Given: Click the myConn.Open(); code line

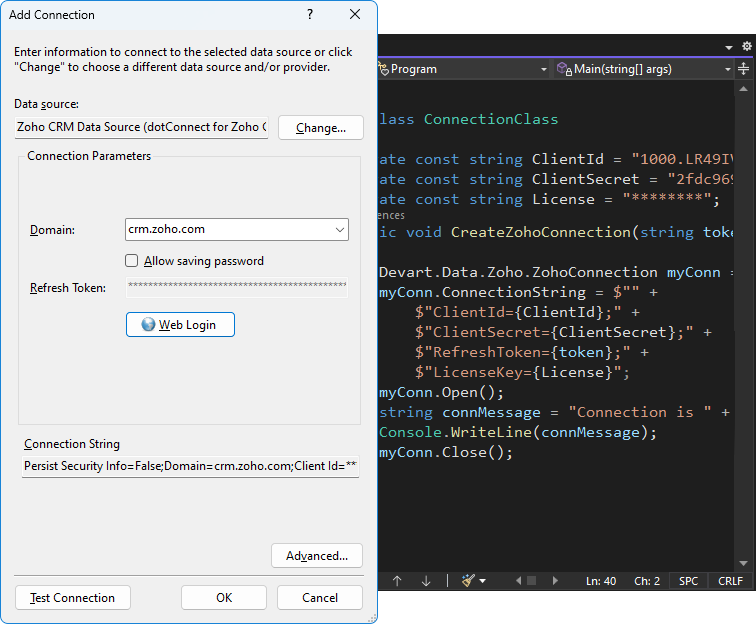Looking at the screenshot, I should coord(441,393).
